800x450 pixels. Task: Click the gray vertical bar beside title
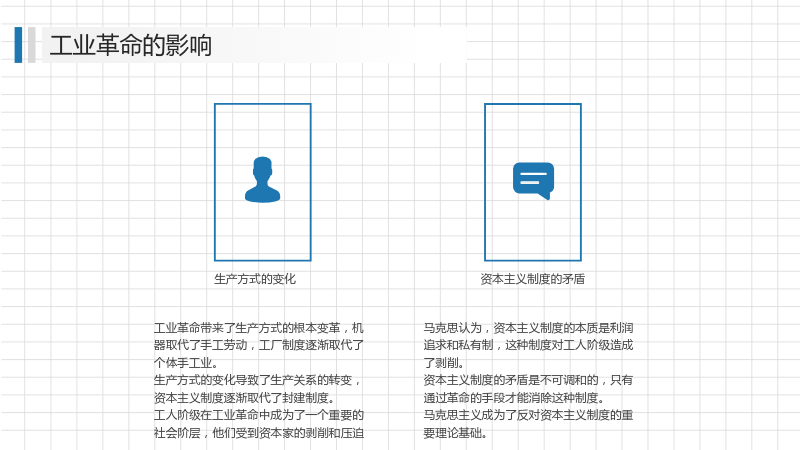tap(32, 45)
